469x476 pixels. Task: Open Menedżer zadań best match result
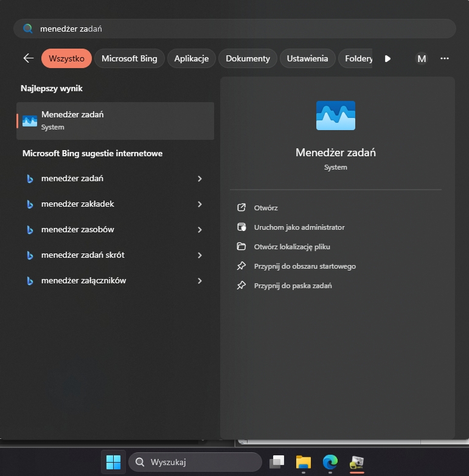click(115, 120)
